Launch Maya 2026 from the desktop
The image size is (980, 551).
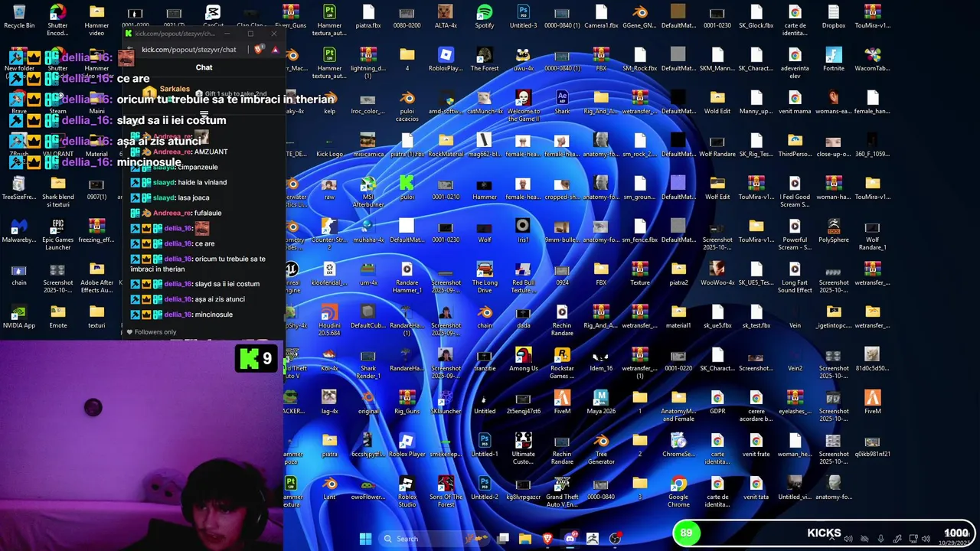pos(601,403)
